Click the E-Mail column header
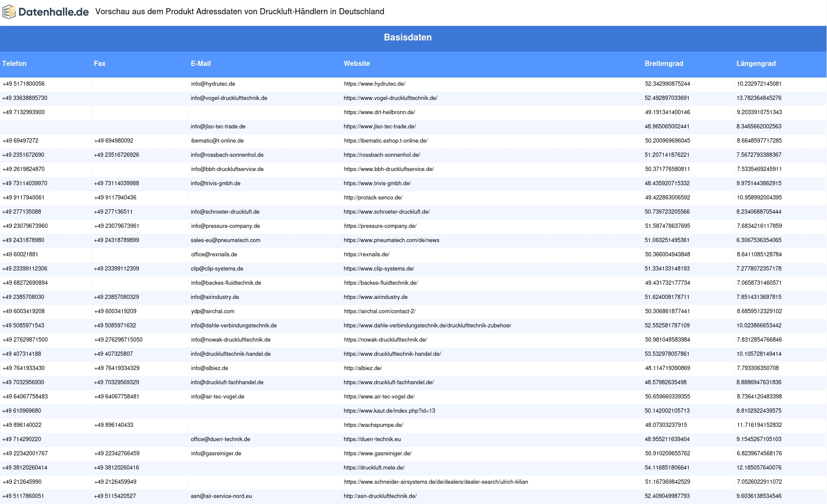827x504 pixels. (201, 63)
